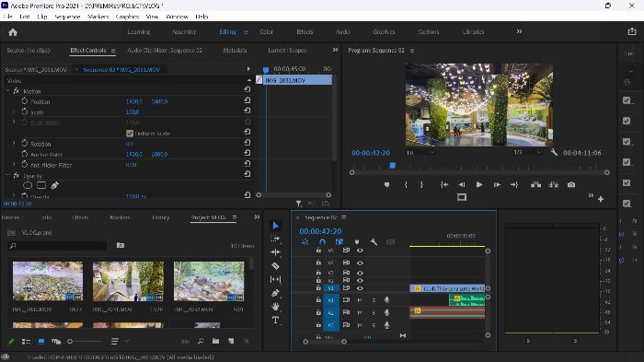Mark In point in Program monitor
644x362 pixels.
(406, 185)
